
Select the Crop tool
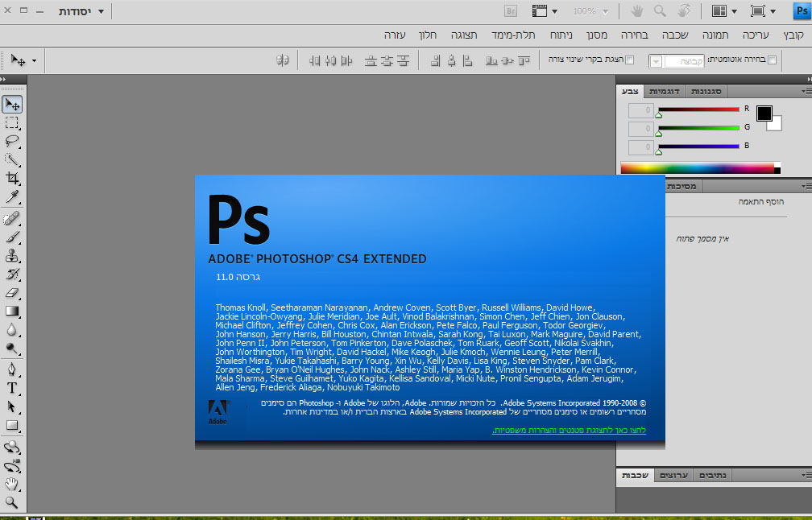click(12, 178)
